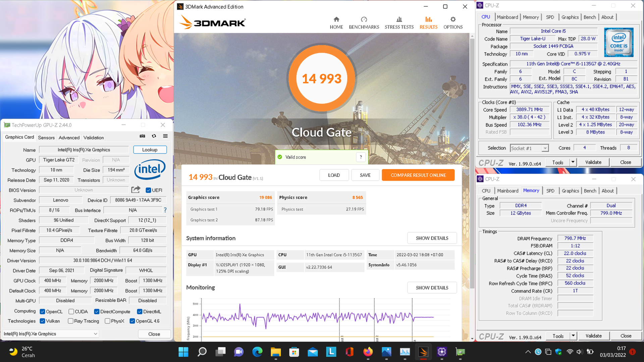
Task: Open File Explorer from taskbar
Action: pyautogui.click(x=276, y=352)
